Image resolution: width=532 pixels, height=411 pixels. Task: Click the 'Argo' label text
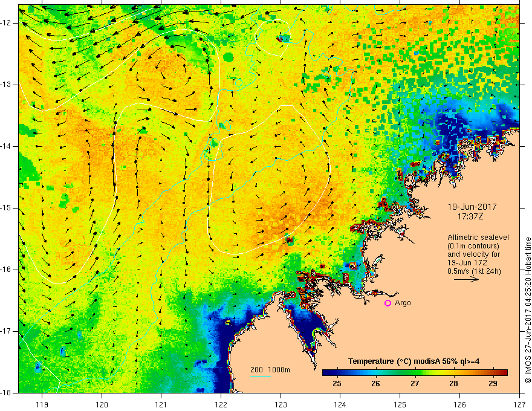coord(403,303)
